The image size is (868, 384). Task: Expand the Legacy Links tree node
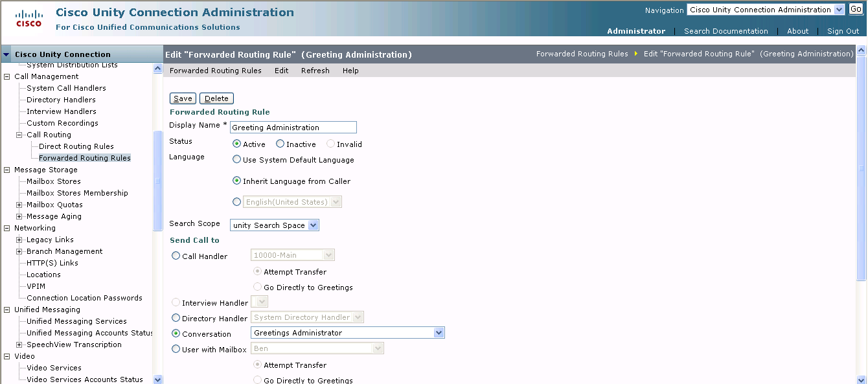click(x=19, y=240)
